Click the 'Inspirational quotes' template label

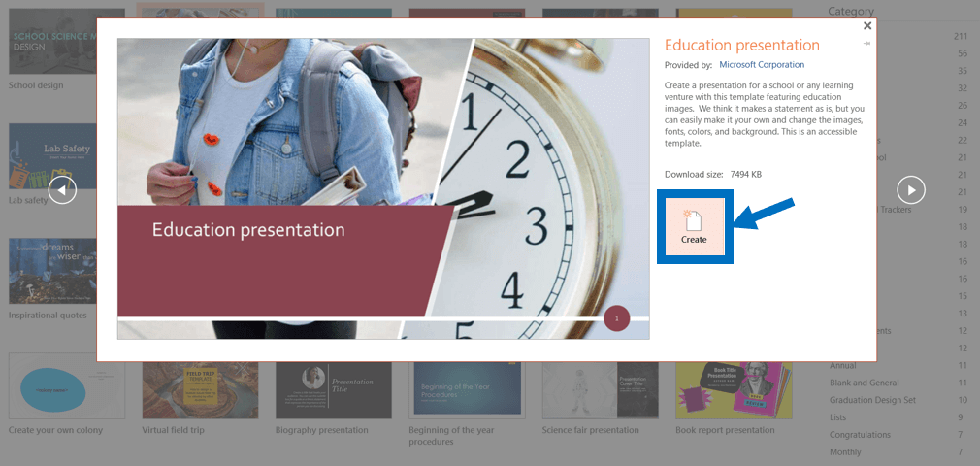48,316
